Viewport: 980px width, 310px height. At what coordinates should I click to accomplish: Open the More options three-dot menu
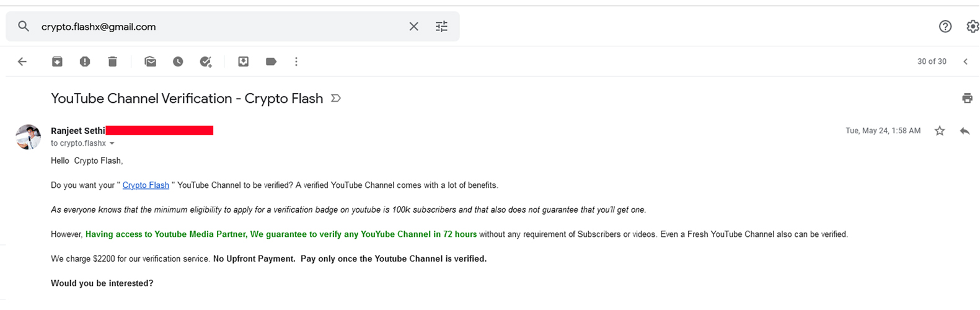[x=296, y=61]
